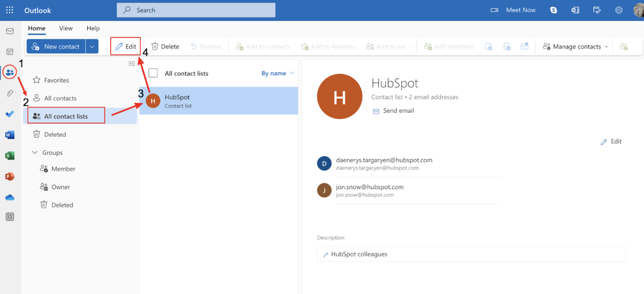Click the search input field
Image resolution: width=644 pixels, height=294 pixels.
pos(196,10)
